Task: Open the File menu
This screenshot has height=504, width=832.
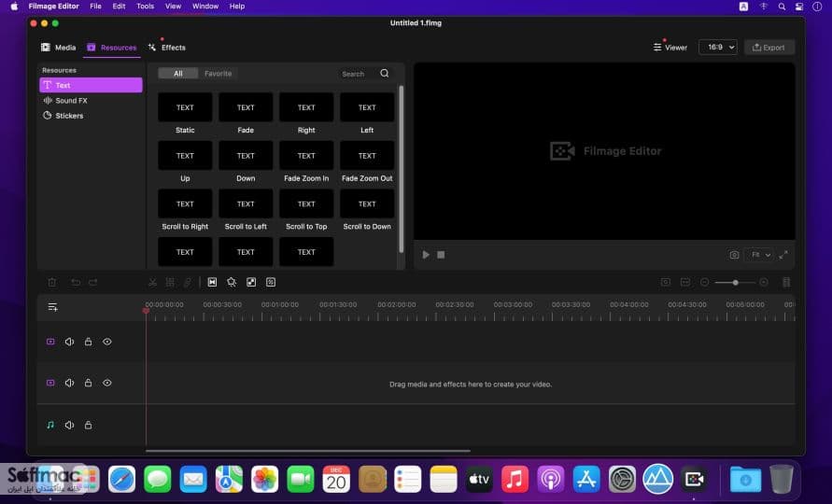Action: pos(95,7)
